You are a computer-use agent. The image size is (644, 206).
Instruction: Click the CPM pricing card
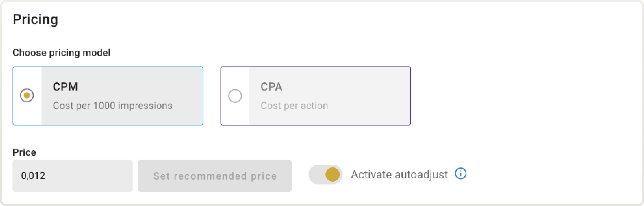[x=109, y=96]
